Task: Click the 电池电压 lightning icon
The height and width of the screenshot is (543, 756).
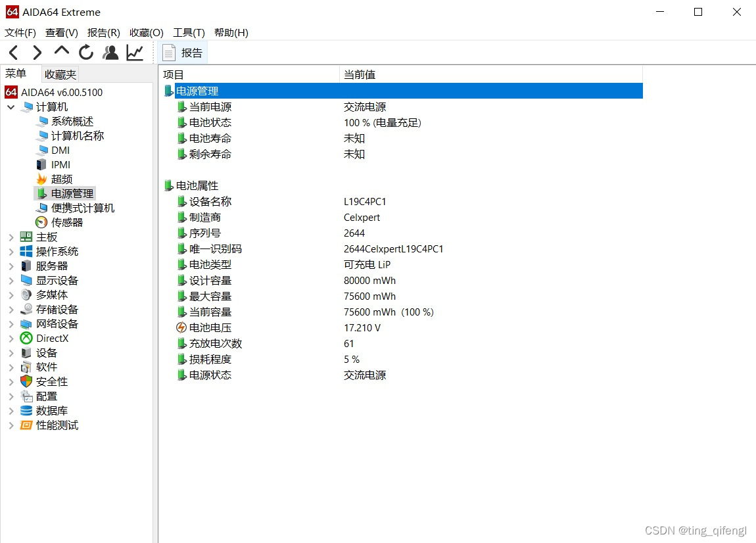Action: coord(181,327)
